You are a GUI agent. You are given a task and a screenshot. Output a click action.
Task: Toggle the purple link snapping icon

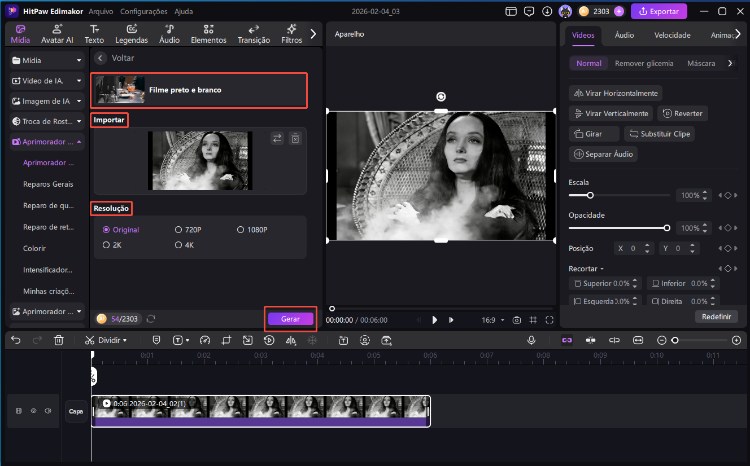(x=567, y=340)
